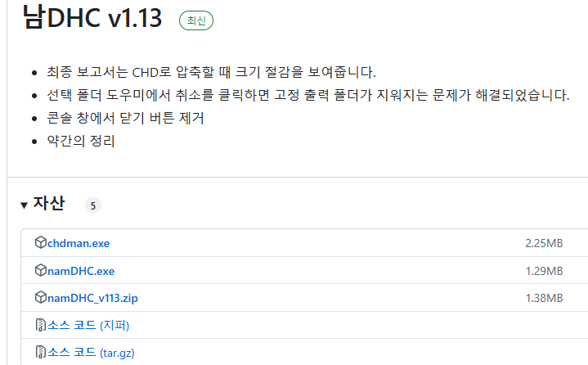This screenshot has width=588, height=365.
Task: Click the 약간의 정리 release note
Action: pyautogui.click(x=82, y=141)
